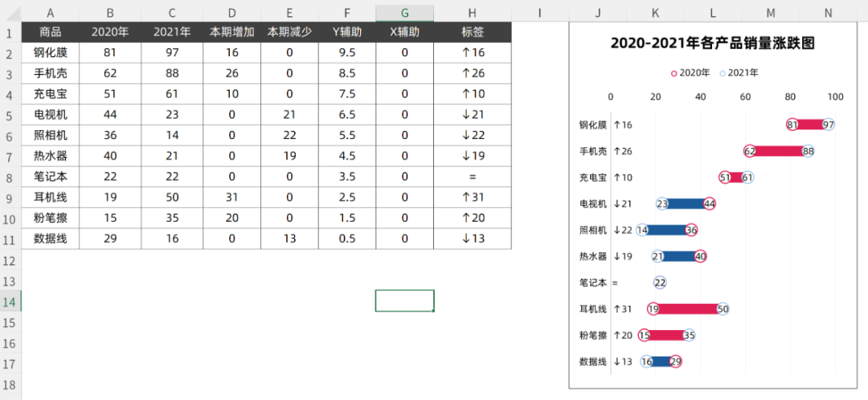Select the 本期增加 header cell

click(x=232, y=32)
